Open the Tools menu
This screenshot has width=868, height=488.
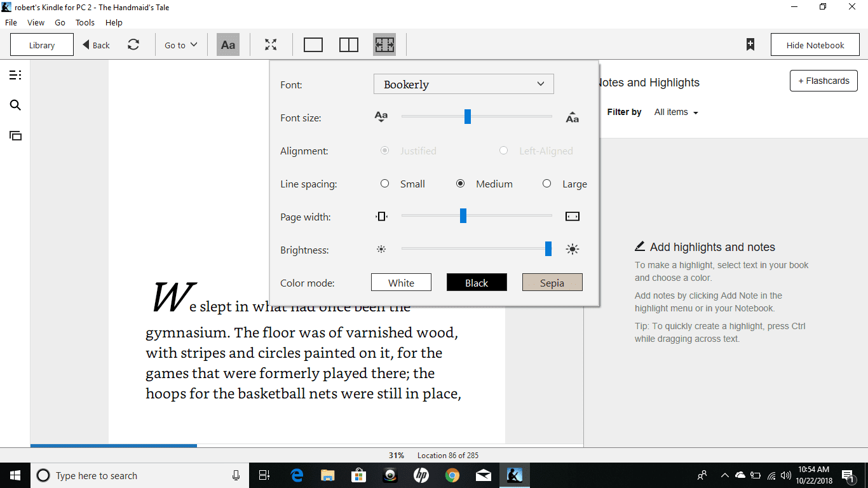coord(85,22)
